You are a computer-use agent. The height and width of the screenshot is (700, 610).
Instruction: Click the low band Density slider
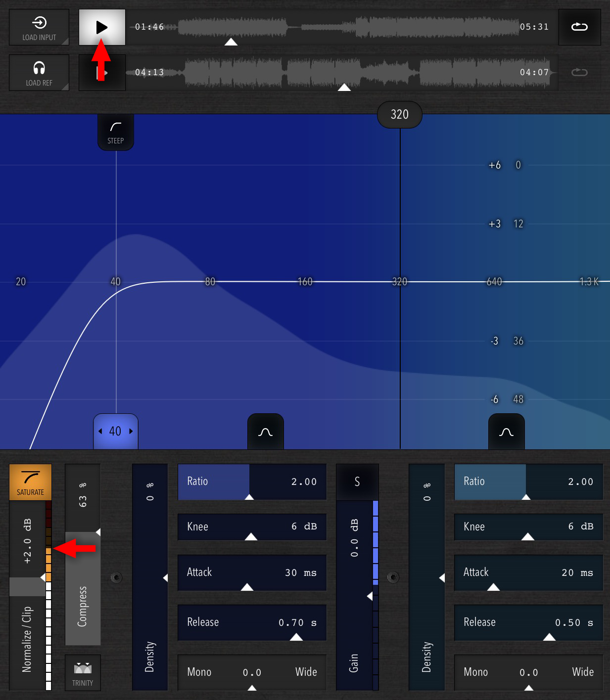(150, 577)
